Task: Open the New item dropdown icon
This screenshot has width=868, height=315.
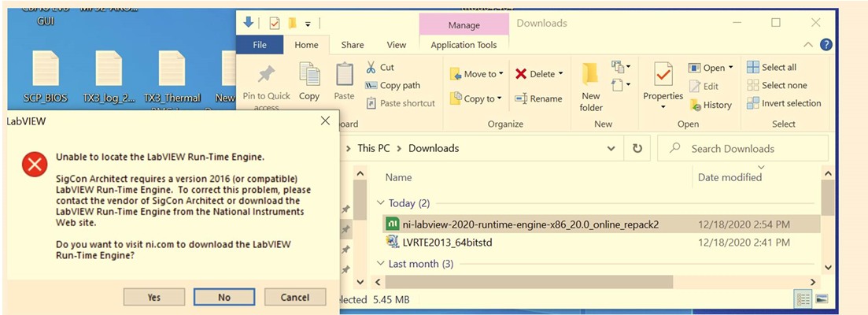Action: [621, 67]
